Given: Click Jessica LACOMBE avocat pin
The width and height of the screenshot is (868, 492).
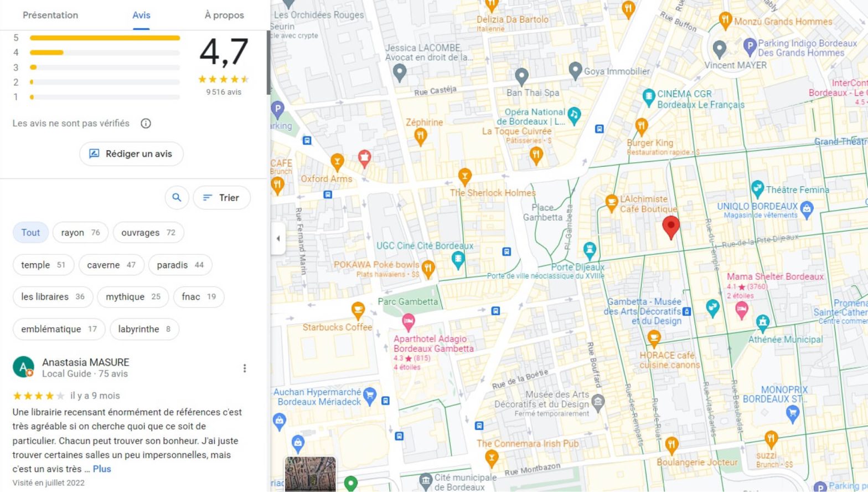Looking at the screenshot, I should coord(400,71).
